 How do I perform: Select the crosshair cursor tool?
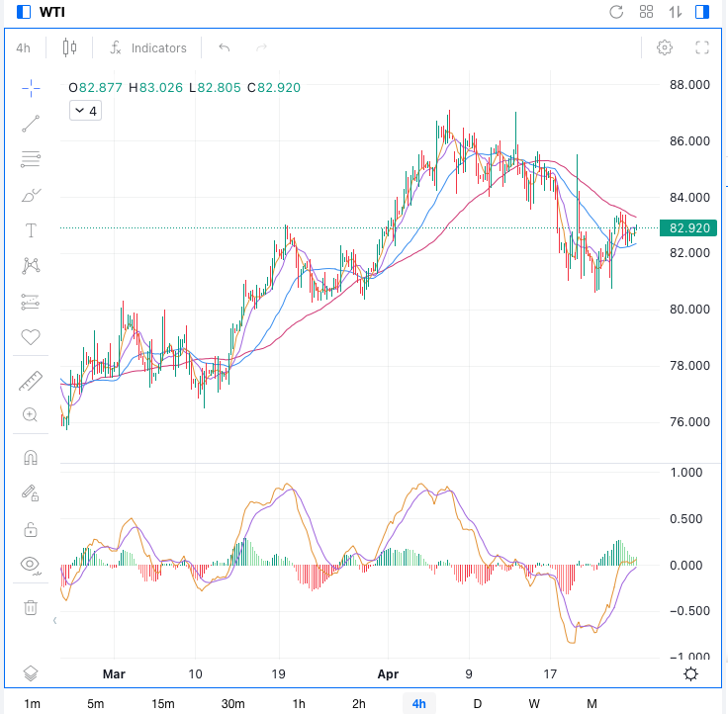point(31,88)
